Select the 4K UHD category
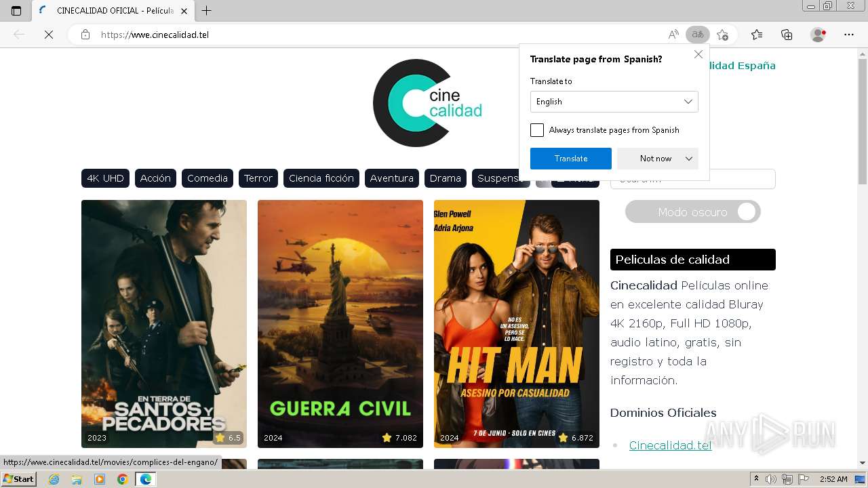Screen dimensions: 868x488 105,178
